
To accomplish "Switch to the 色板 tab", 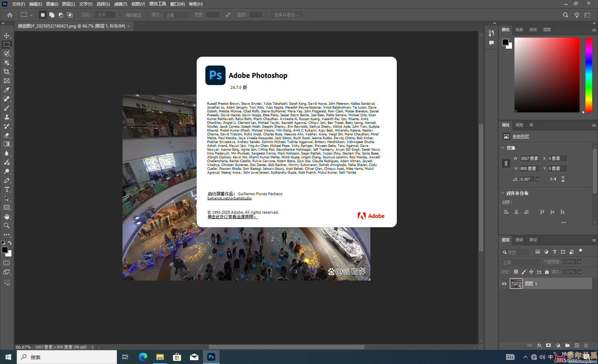I will click(519, 30).
